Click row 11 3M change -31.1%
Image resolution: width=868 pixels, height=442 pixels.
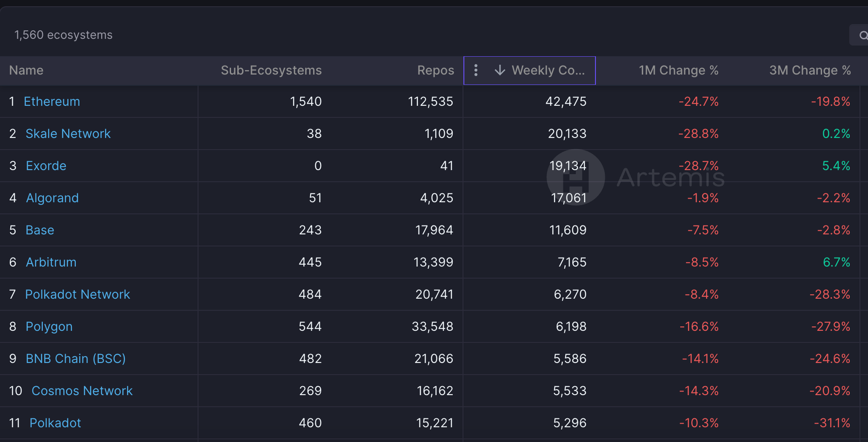pos(832,423)
